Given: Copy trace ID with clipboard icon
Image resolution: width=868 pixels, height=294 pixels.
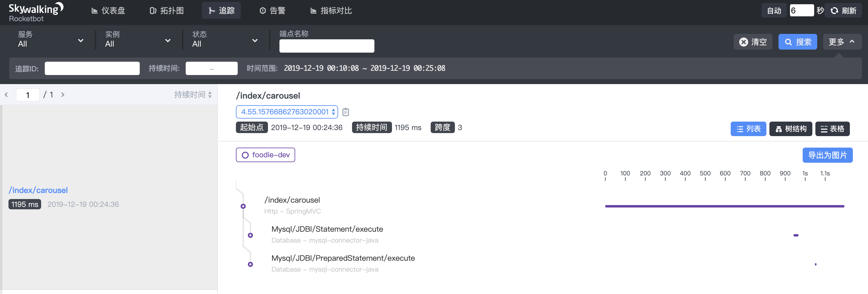Looking at the screenshot, I should click(x=345, y=112).
